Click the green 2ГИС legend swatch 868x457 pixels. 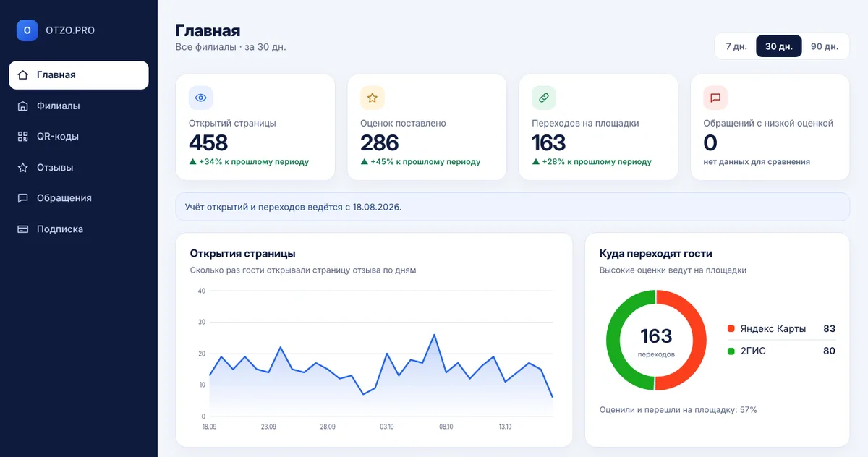point(731,351)
